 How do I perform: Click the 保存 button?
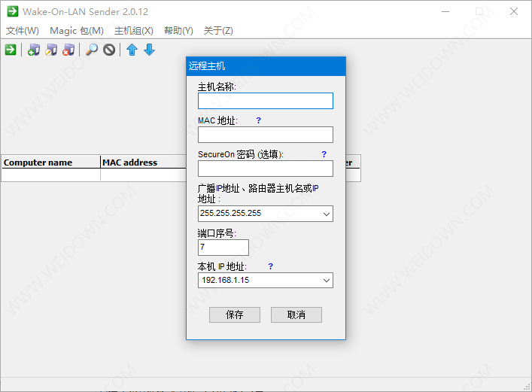tap(235, 315)
